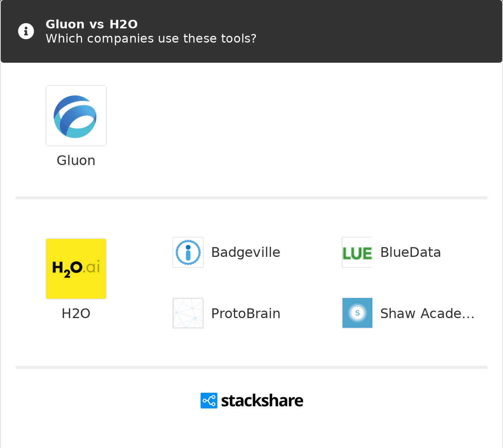Click the divider below Gluon section
Screen dimensions: 503x448
(x=251, y=198)
